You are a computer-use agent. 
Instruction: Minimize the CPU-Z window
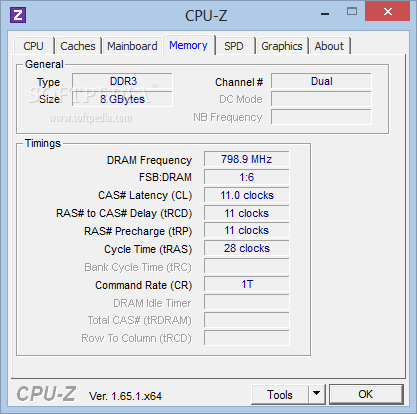click(x=325, y=13)
